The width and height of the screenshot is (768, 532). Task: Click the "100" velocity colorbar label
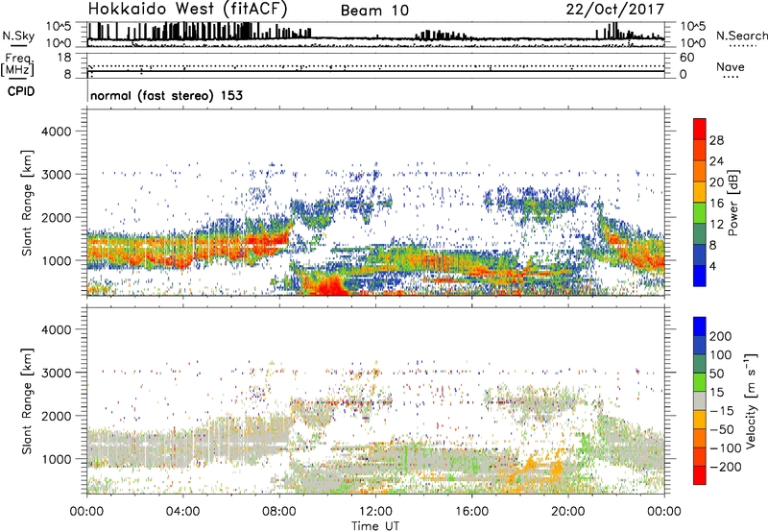coord(721,355)
